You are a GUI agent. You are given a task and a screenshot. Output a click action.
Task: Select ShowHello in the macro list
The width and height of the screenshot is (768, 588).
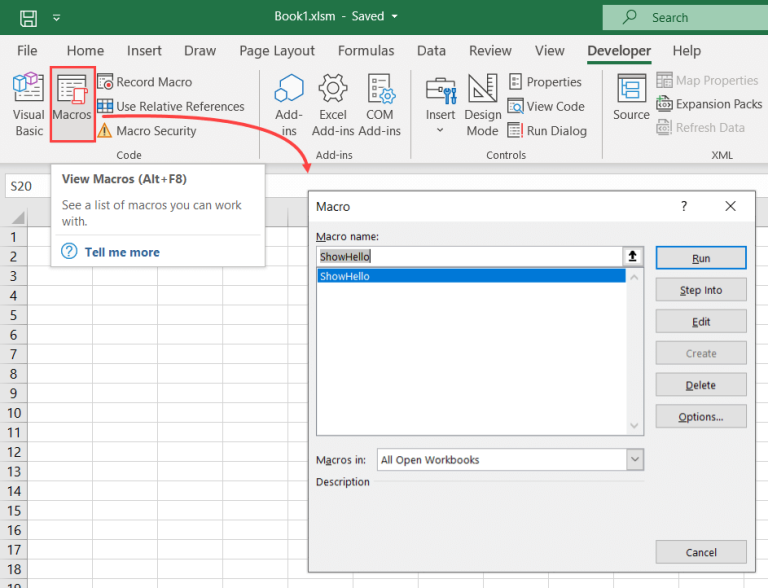pyautogui.click(x=470, y=276)
